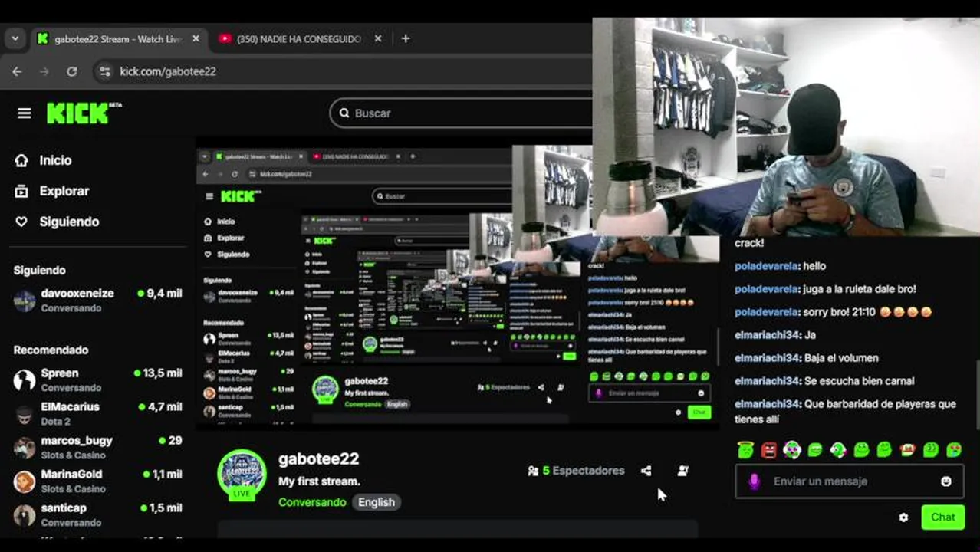Click the Recomendado section heading
This screenshot has width=980, height=552.
point(51,350)
